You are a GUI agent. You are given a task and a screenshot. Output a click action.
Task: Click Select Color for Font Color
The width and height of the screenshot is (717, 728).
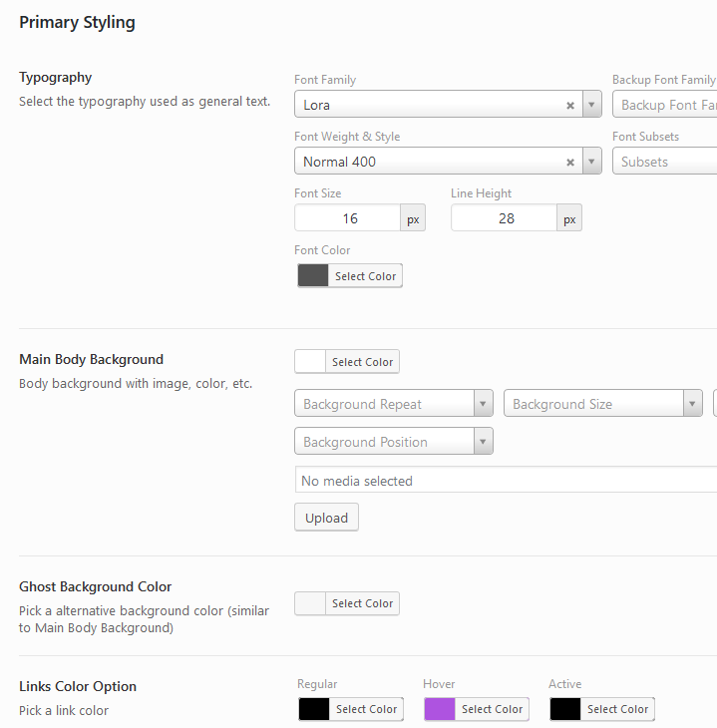365,276
